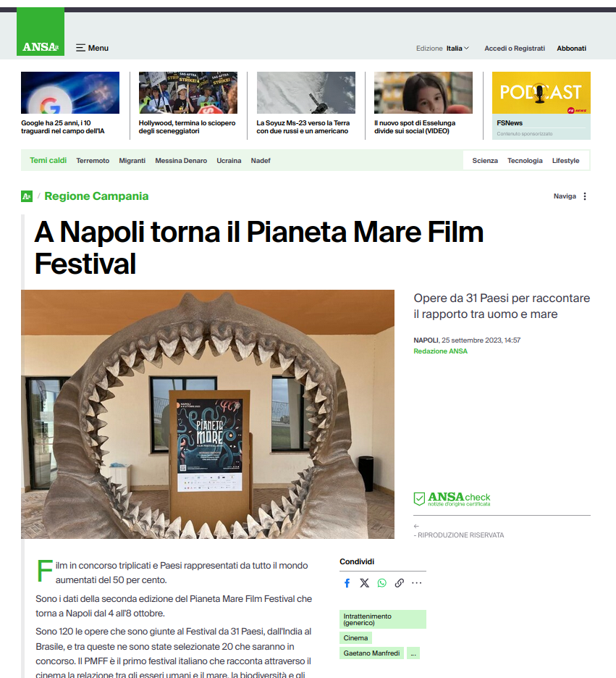Click Accedi o Registrati
Image resolution: width=616 pixels, height=678 pixels.
pos(515,49)
